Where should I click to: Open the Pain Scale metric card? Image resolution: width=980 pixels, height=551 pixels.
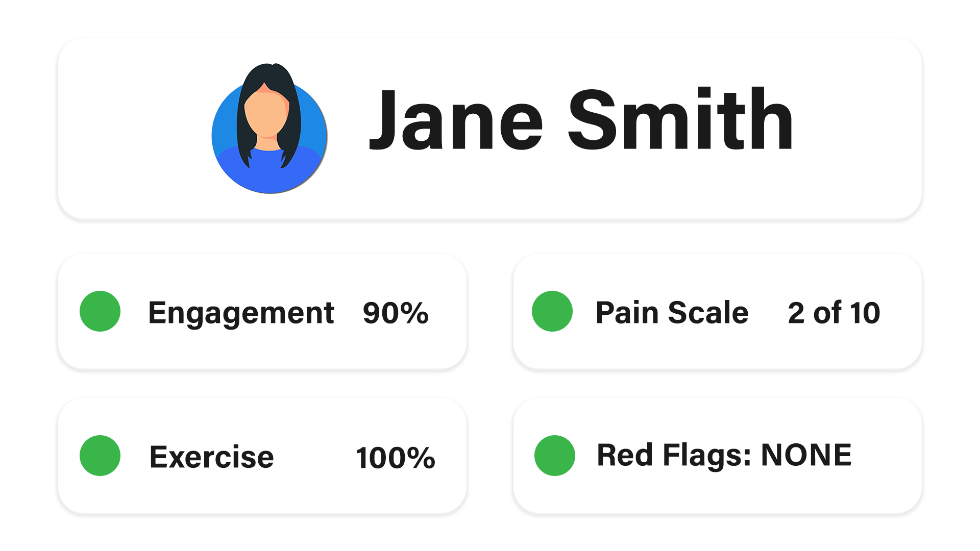pos(717,352)
